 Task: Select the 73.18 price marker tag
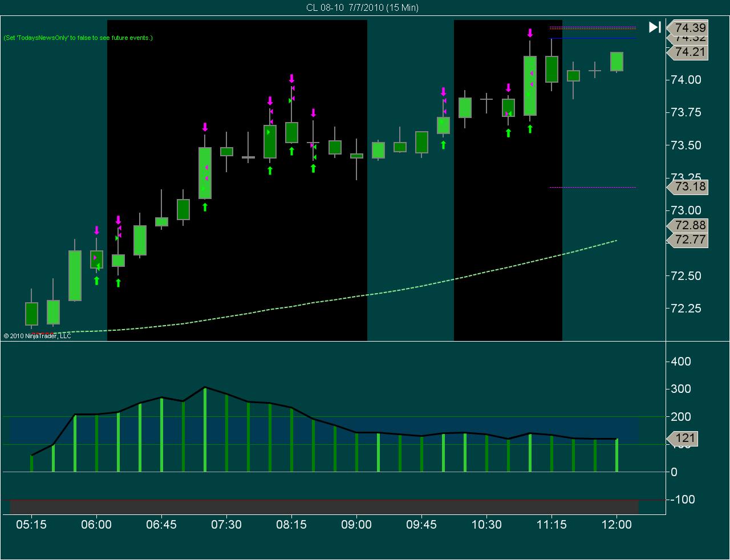point(687,186)
